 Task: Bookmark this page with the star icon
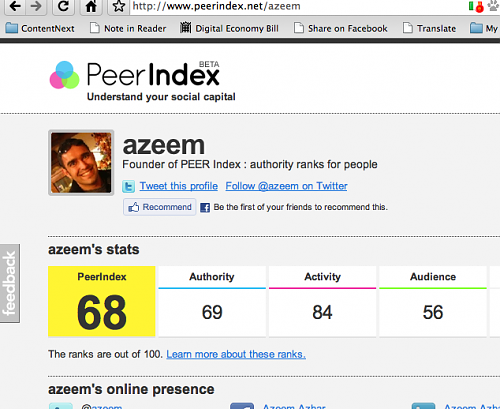coord(118,6)
